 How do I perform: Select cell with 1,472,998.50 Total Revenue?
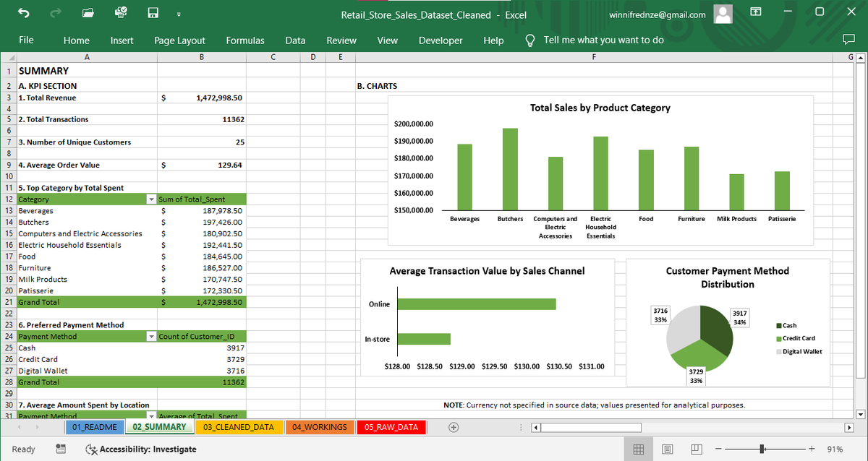(x=202, y=98)
